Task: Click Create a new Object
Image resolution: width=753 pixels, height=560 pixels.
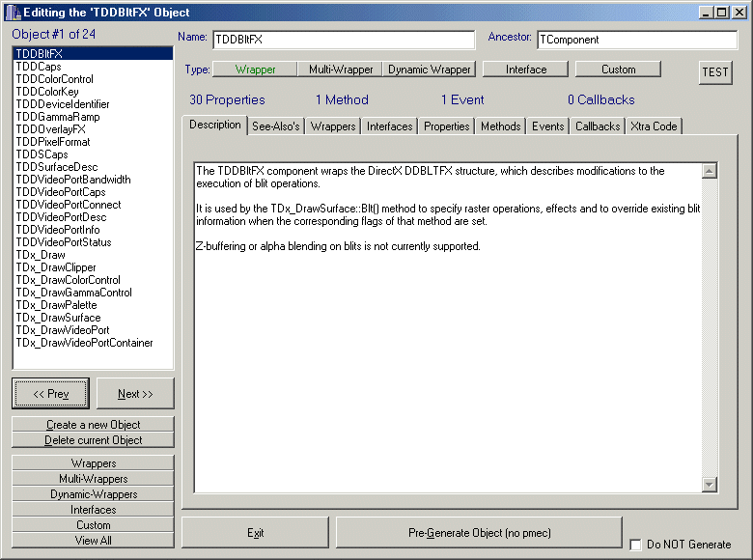Action: (x=94, y=425)
